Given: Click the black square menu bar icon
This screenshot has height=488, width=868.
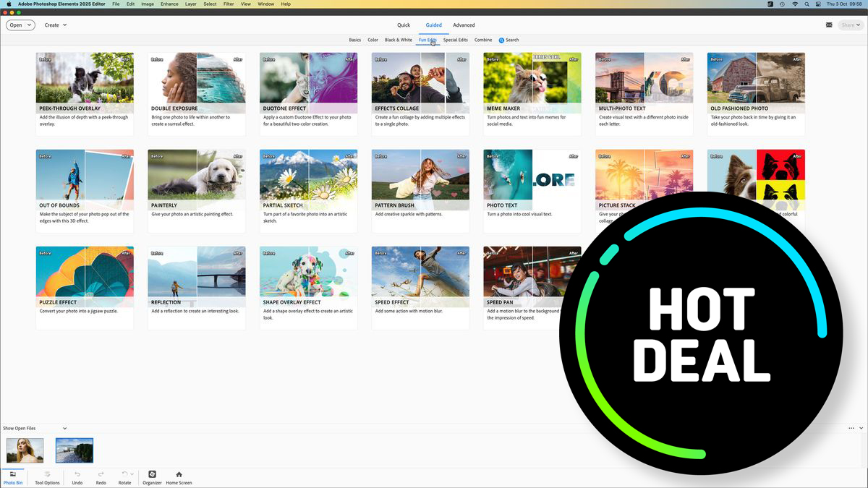Looking at the screenshot, I should (x=770, y=4).
